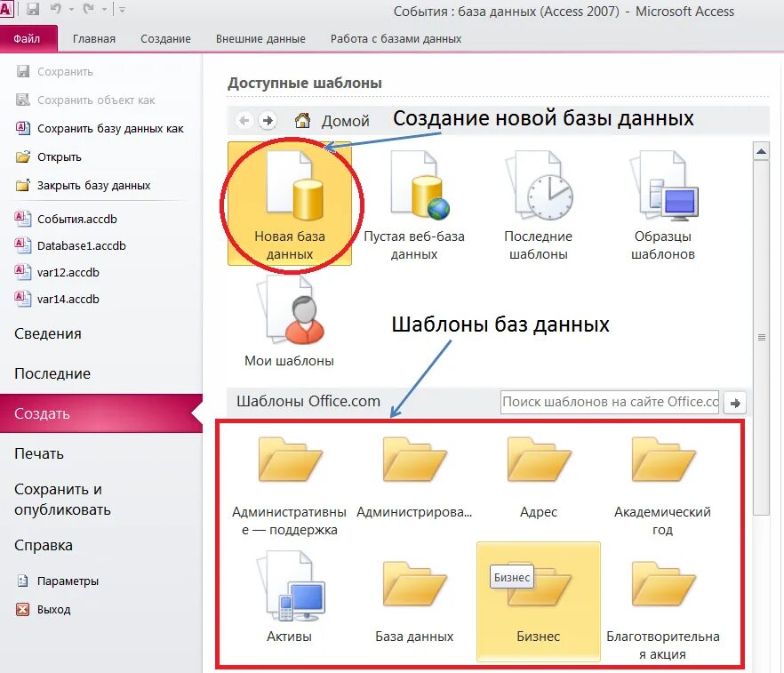Open the Redo history dropdown arrow

coord(105,9)
